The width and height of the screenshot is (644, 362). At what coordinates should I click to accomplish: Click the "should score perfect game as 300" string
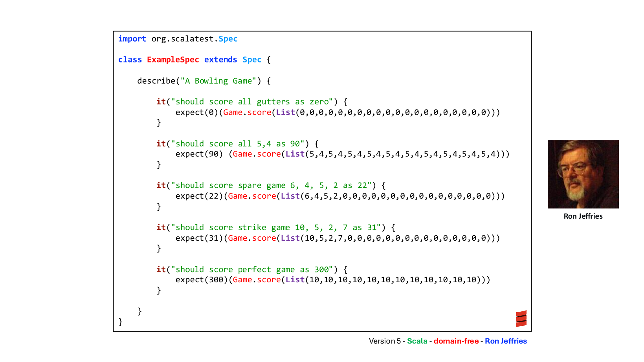point(252,269)
